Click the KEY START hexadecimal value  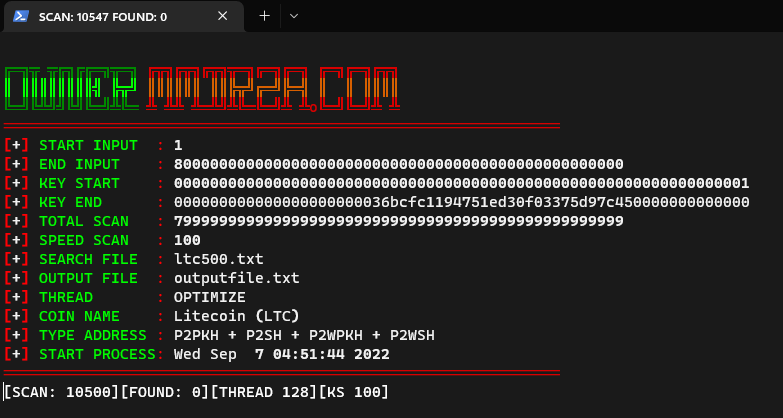[x=461, y=183]
